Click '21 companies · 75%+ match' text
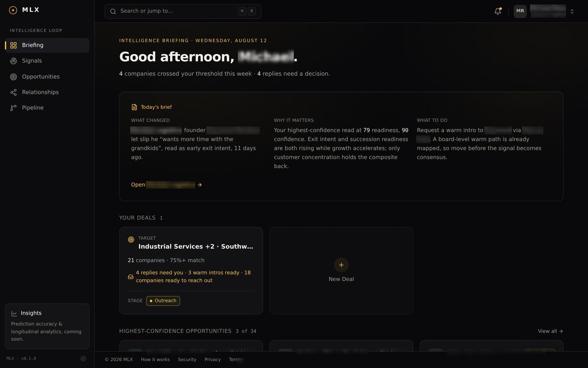The width and height of the screenshot is (588, 368). pos(166,260)
